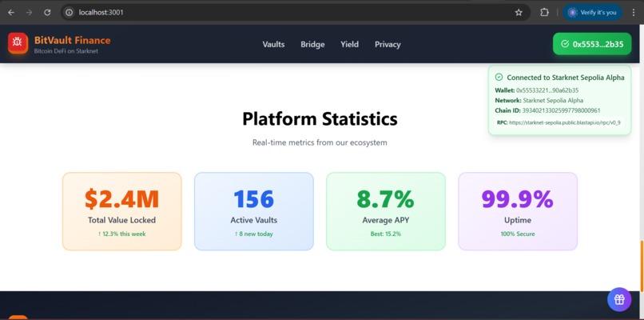Click the 'Best: 15.2%' text

386,234
